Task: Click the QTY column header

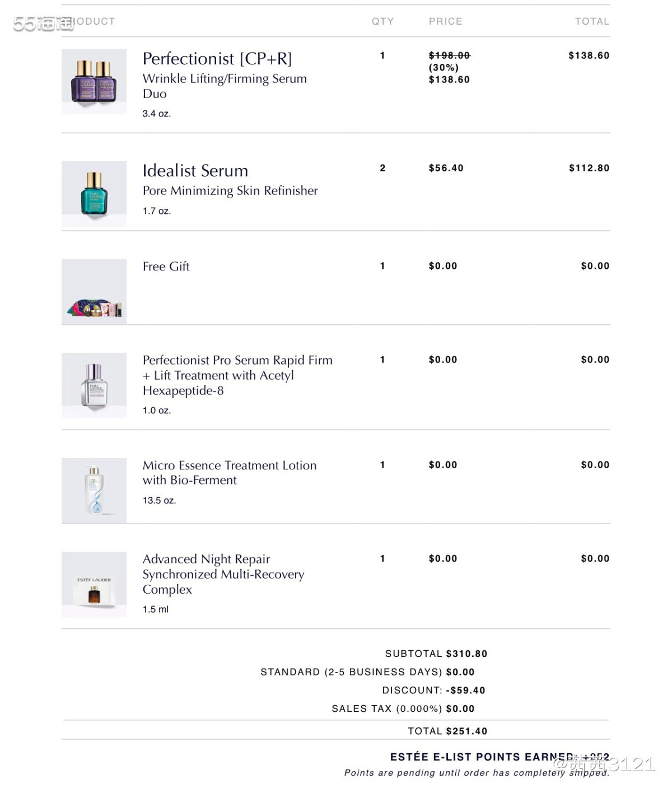Action: (383, 21)
